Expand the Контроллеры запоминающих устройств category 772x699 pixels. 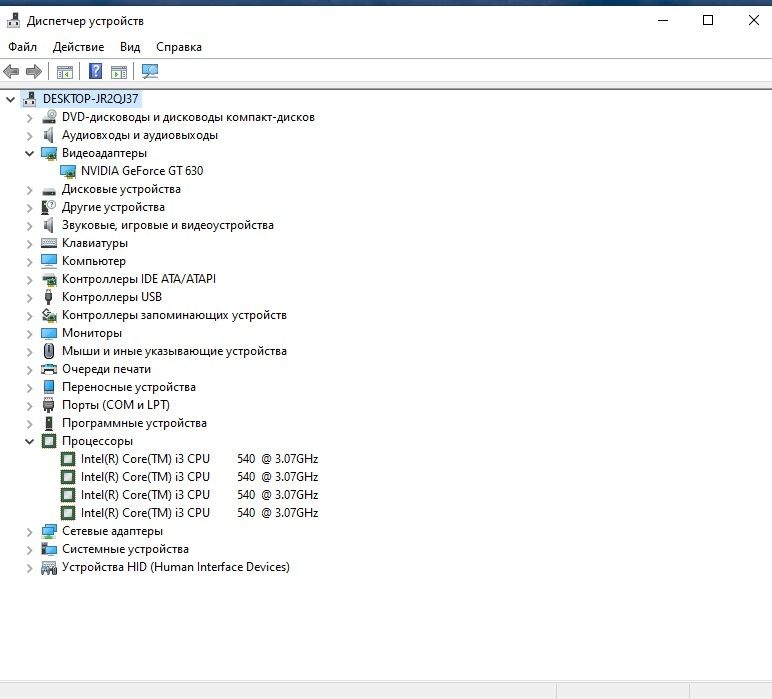pyautogui.click(x=30, y=316)
